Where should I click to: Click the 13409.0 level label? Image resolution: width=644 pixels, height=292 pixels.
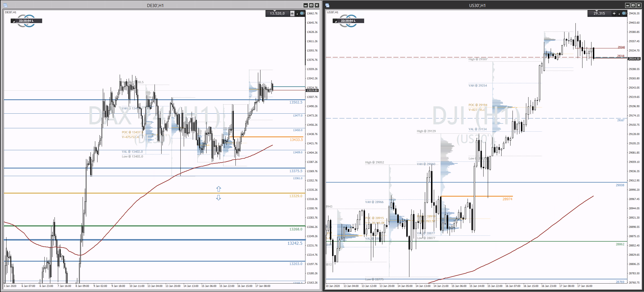[298, 152]
